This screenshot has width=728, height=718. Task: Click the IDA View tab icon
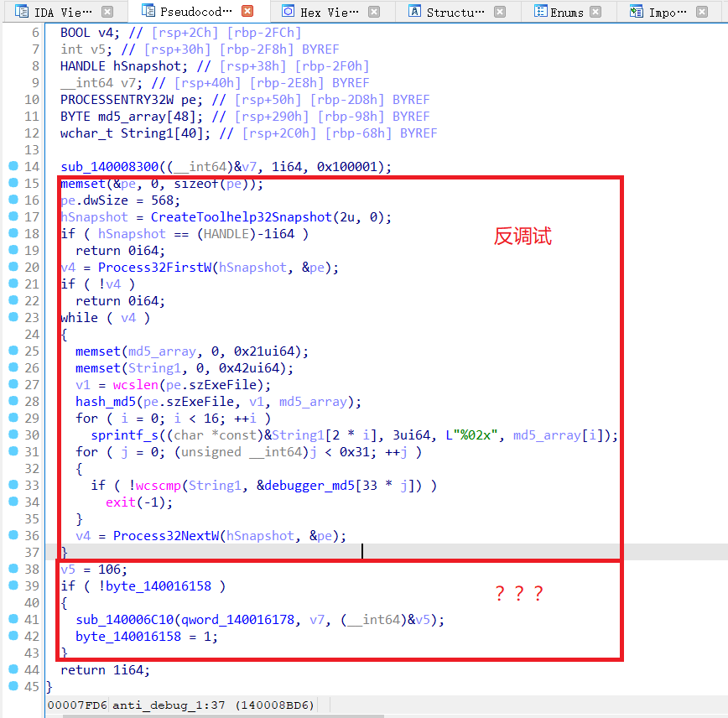pyautogui.click(x=23, y=12)
